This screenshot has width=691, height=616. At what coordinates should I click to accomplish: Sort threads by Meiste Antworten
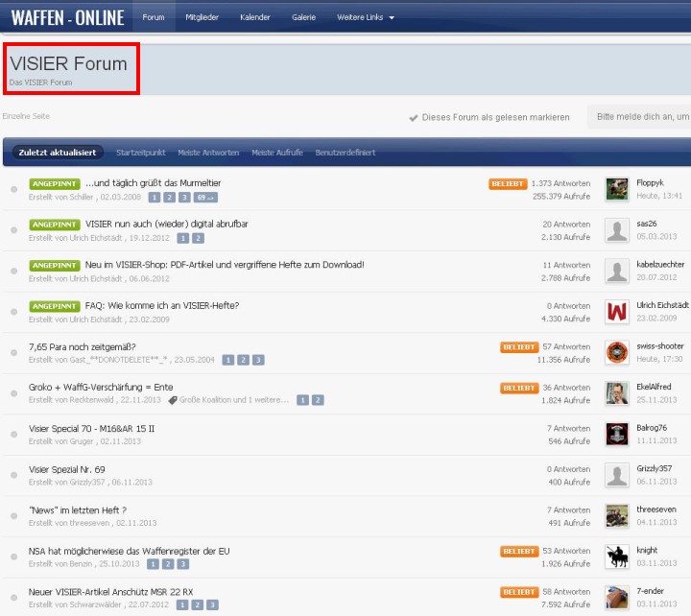(x=208, y=153)
